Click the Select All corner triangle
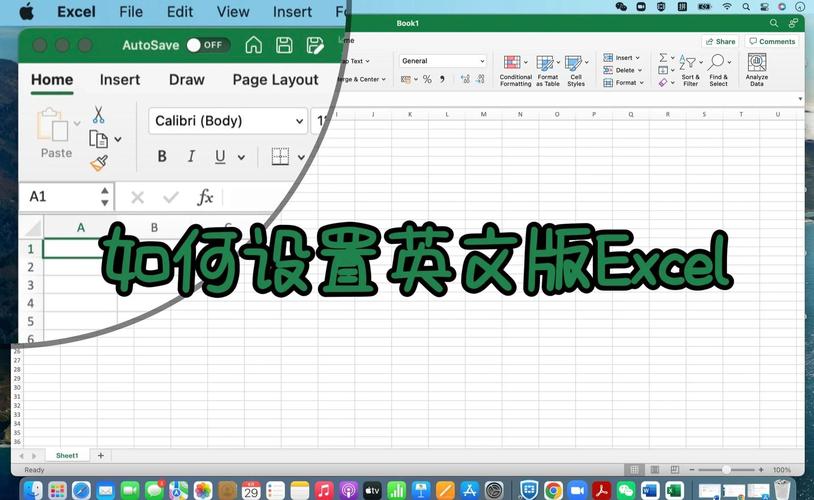 tap(32, 227)
